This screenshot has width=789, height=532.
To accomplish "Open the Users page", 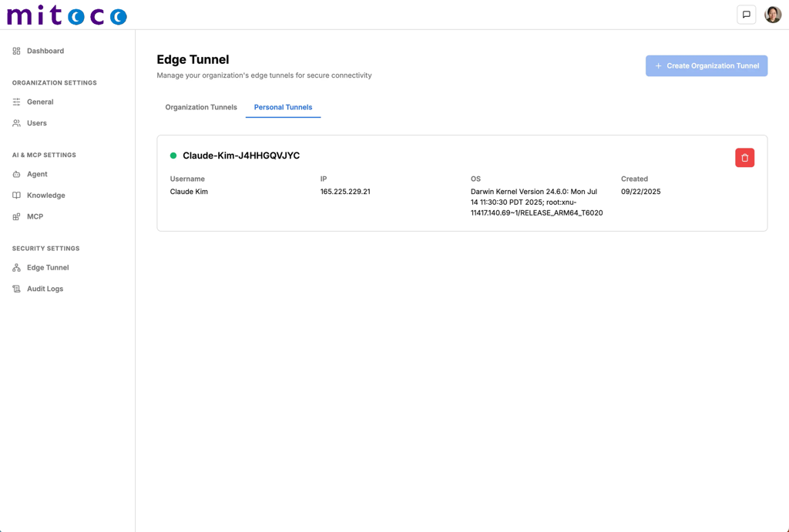I will [37, 122].
